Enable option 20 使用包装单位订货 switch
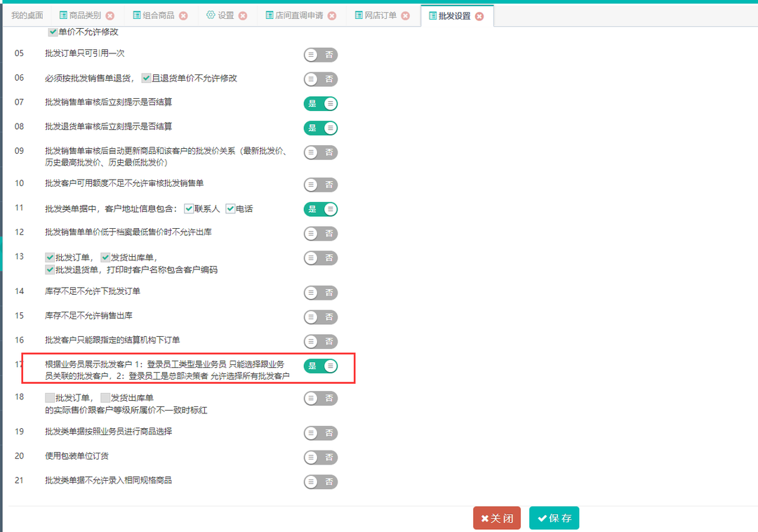 (321, 457)
